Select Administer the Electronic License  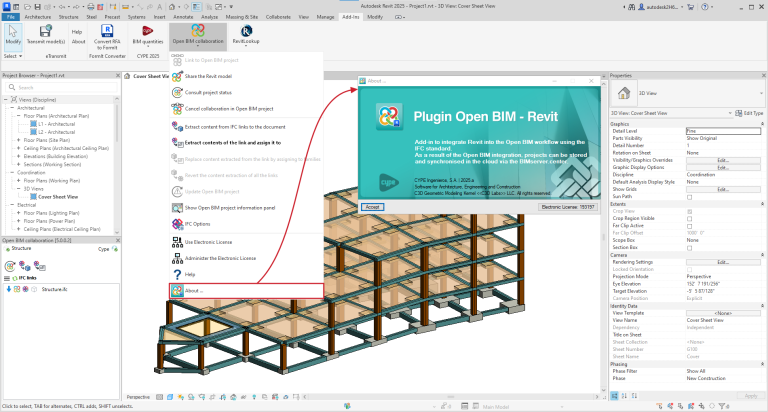pyautogui.click(x=247, y=258)
